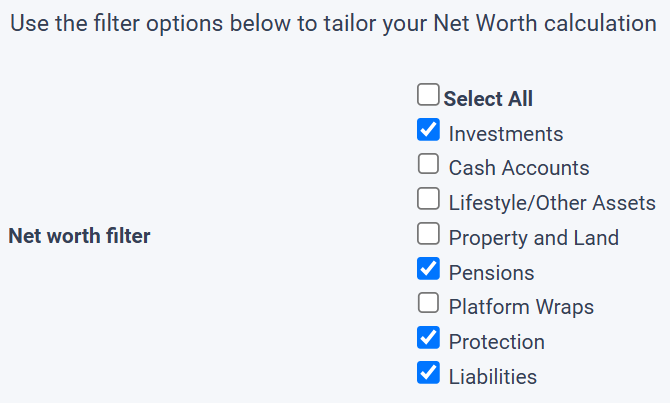Image resolution: width=670 pixels, height=403 pixels.
Task: Click the filter options instruction text
Action: [x=333, y=23]
